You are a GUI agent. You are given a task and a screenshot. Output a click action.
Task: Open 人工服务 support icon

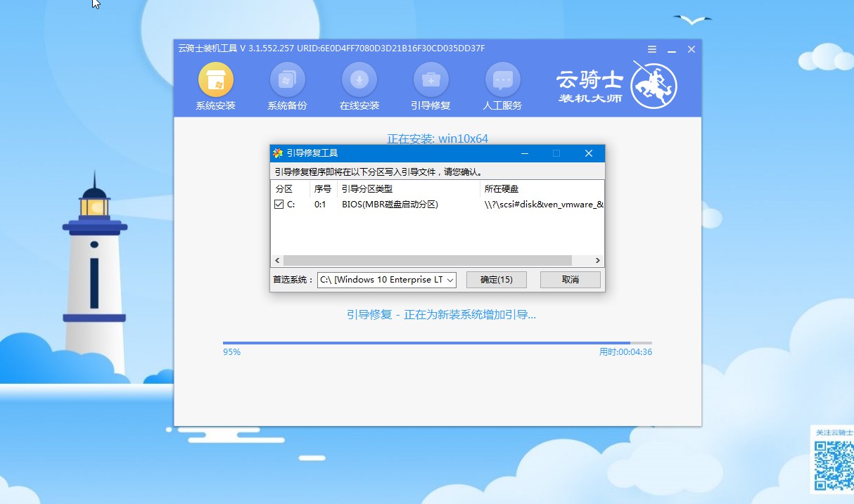click(502, 79)
